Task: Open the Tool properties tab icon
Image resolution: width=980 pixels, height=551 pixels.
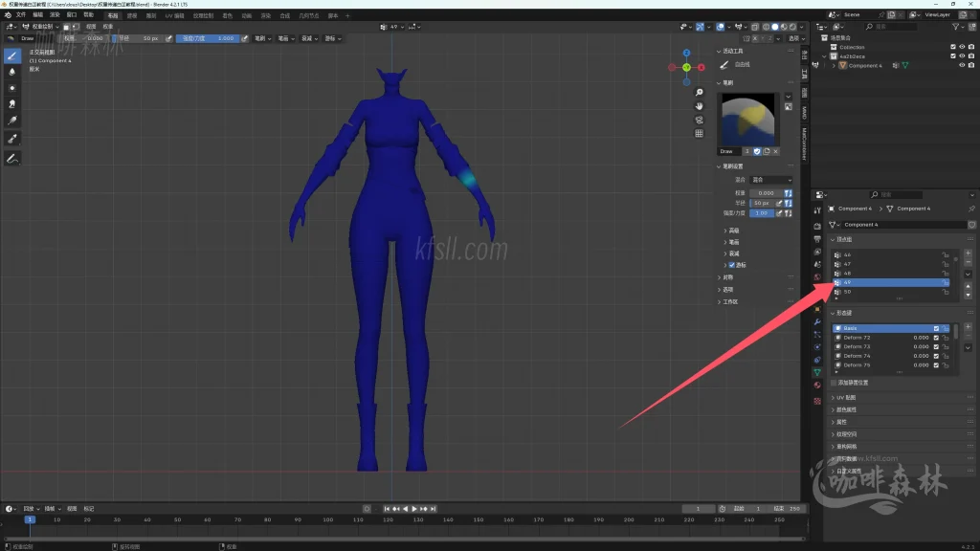Action: [817, 210]
